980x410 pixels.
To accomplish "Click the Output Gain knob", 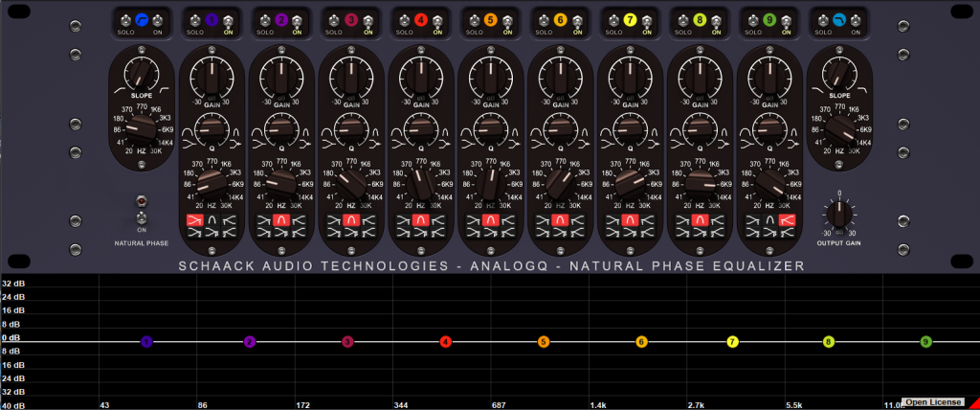I will [839, 214].
